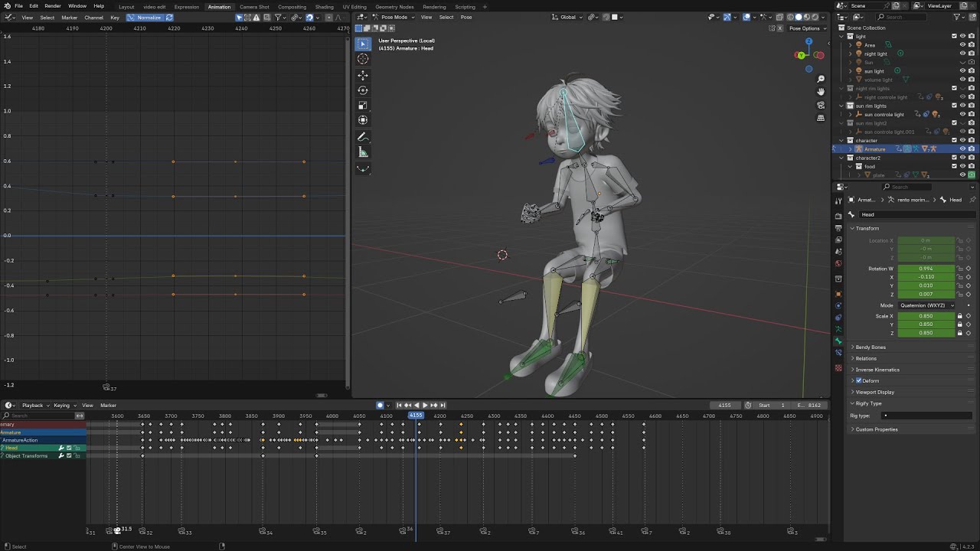Expand the Inverse Kinematics panel

(877, 370)
